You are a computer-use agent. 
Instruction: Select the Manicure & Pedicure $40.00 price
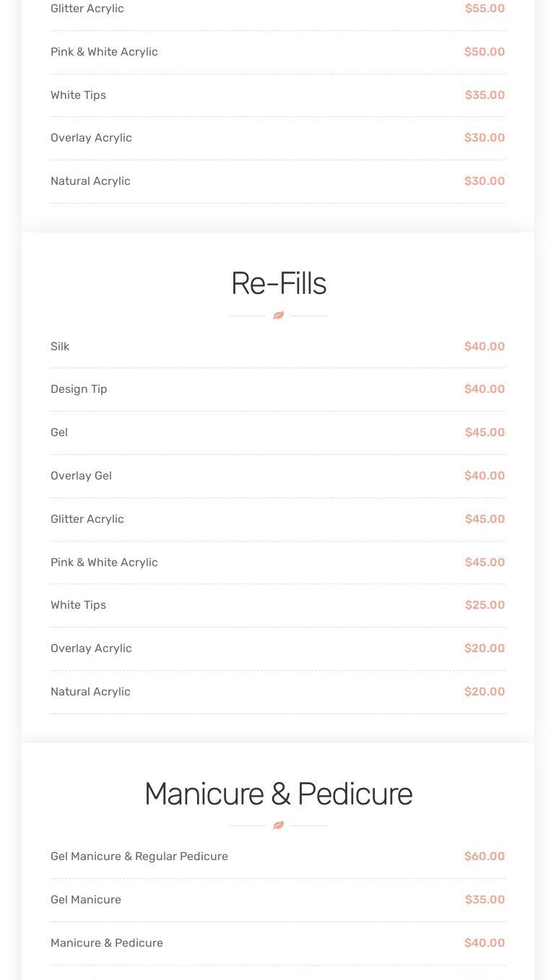[x=485, y=943]
